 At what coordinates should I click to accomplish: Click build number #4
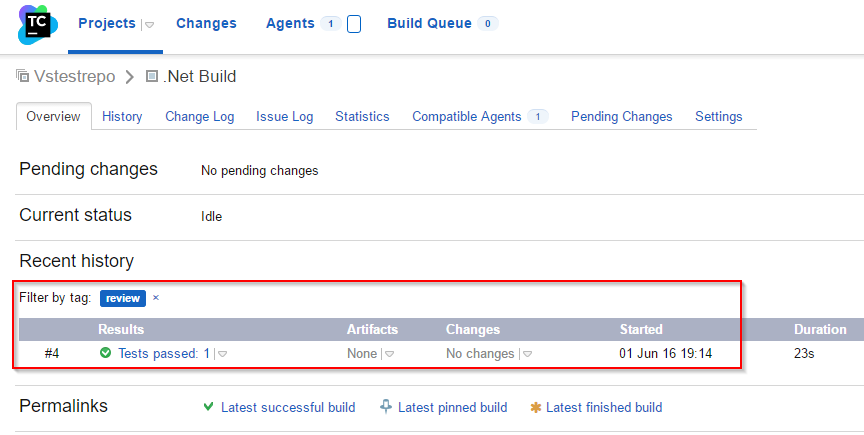[x=52, y=353]
